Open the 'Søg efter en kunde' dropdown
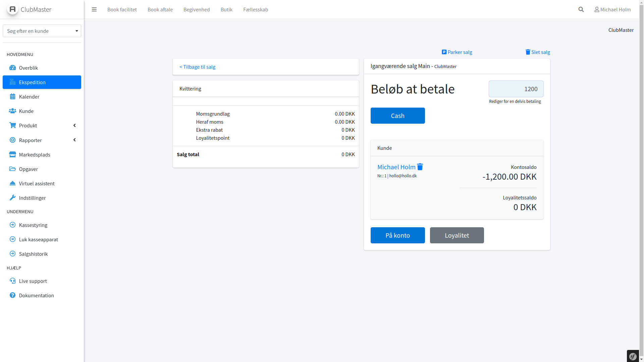 (x=42, y=31)
